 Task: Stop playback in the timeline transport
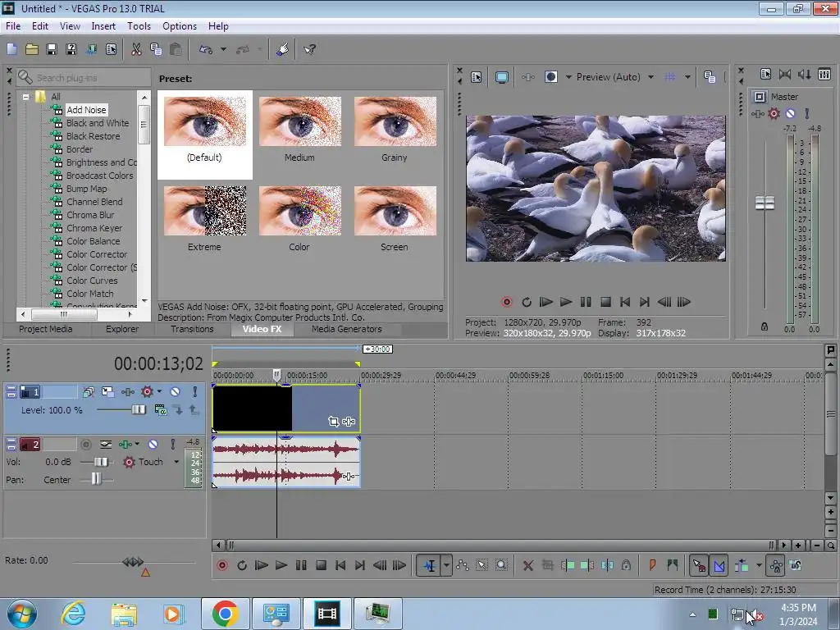(x=321, y=565)
